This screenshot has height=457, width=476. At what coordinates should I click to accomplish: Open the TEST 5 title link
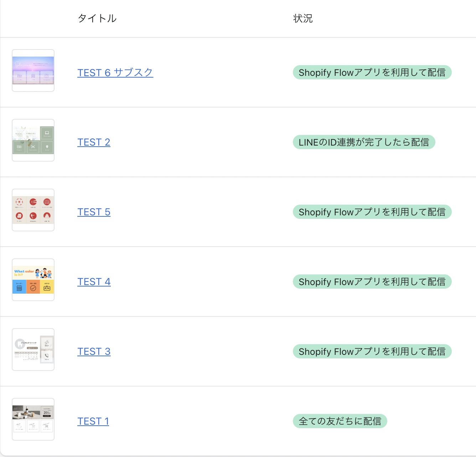[94, 212]
